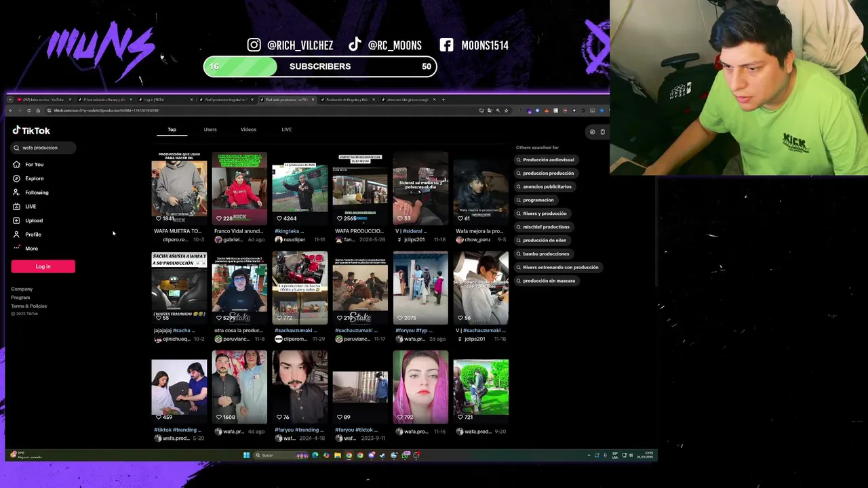Bookmark page with star icon
Screen dimensions: 868x488
[506, 110]
